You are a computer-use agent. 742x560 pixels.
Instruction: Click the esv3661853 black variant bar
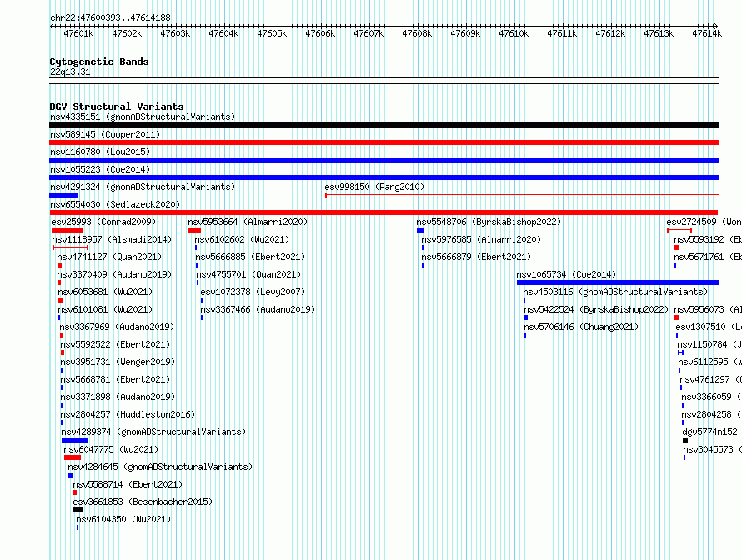[x=78, y=510]
